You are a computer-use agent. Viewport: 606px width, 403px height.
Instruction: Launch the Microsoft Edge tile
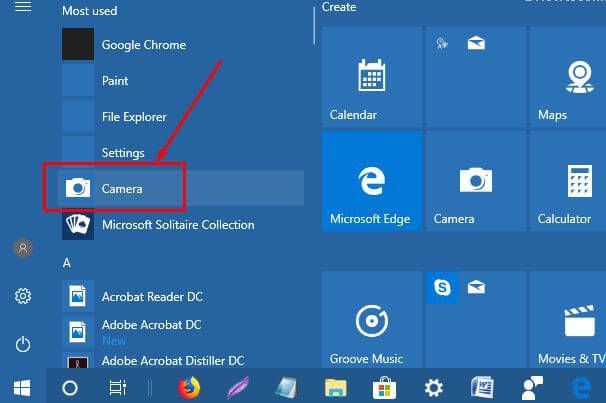pos(372,181)
